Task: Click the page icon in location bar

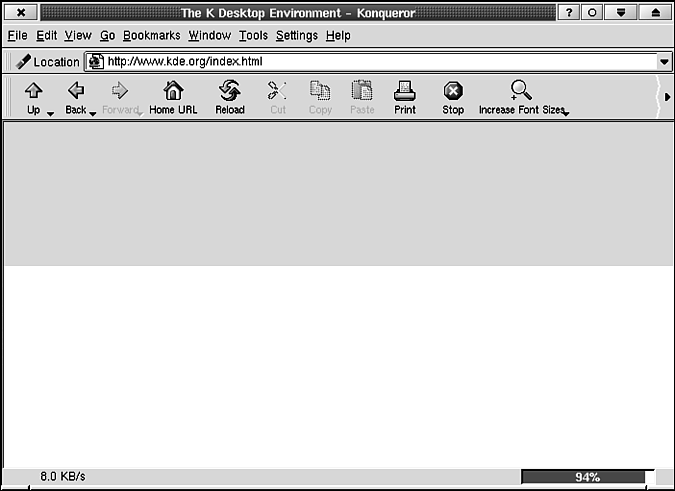Action: [x=96, y=62]
